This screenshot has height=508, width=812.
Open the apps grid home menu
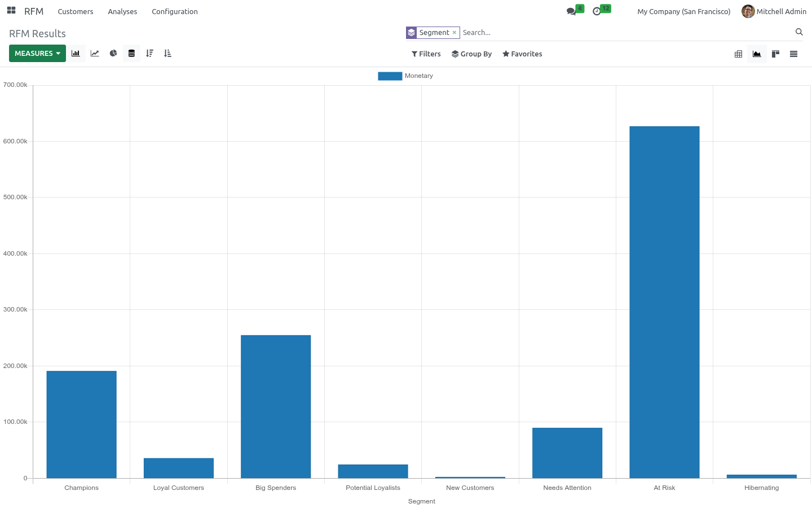[x=11, y=11]
